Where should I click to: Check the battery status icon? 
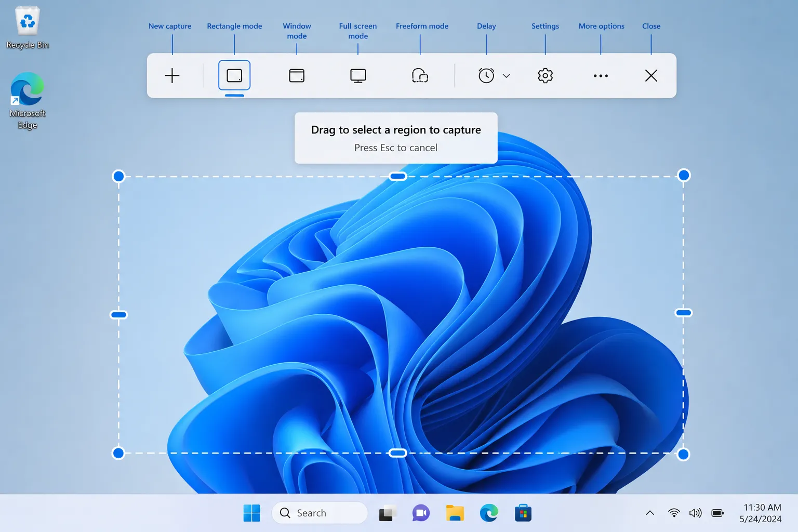tap(717, 513)
